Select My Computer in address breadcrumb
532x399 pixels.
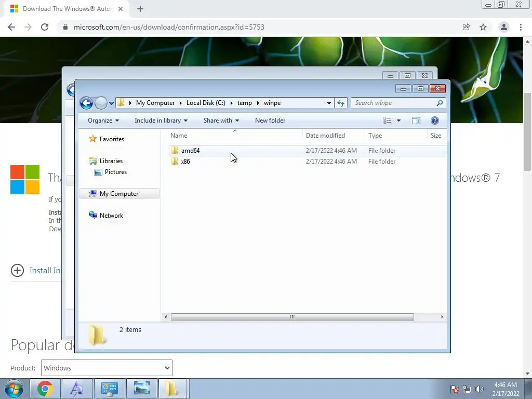click(155, 103)
